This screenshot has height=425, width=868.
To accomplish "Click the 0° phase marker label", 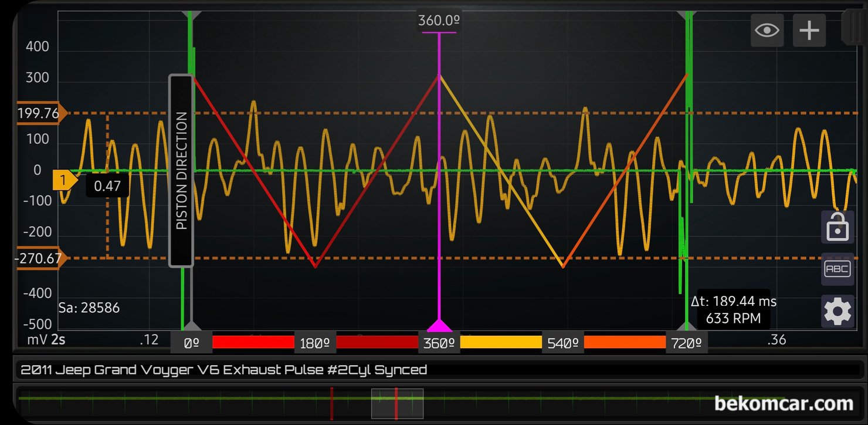I will pos(191,343).
